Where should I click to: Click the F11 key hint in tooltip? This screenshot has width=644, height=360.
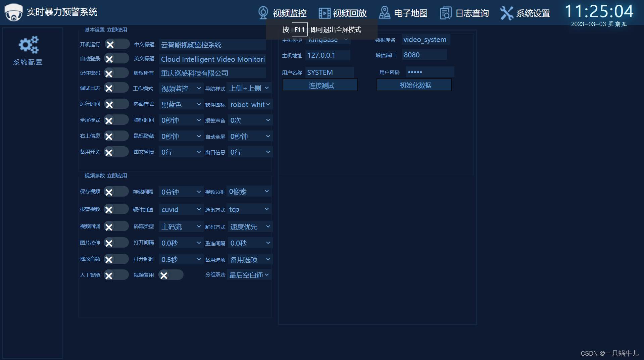tap(300, 29)
